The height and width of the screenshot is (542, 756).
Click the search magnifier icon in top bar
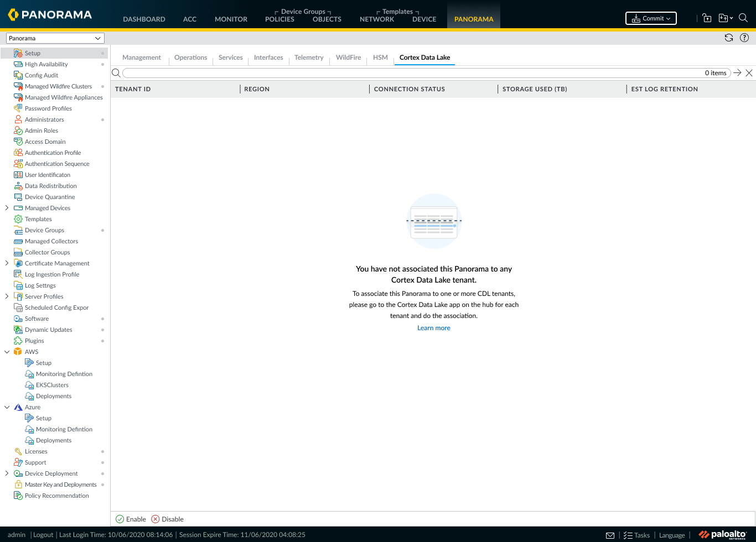click(743, 18)
